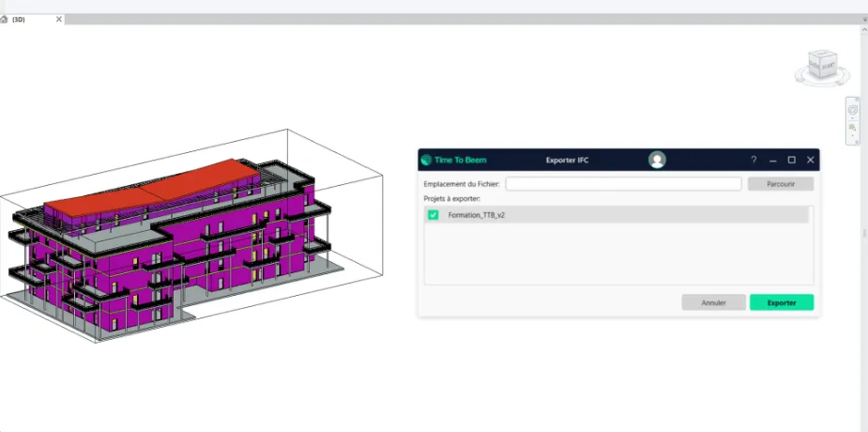
Task: Open the user profile avatar in dialog header
Action: tap(657, 160)
